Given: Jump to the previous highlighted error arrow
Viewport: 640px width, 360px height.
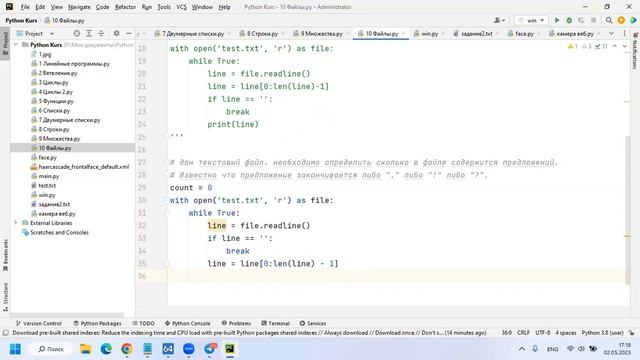Looking at the screenshot, I should (x=615, y=47).
